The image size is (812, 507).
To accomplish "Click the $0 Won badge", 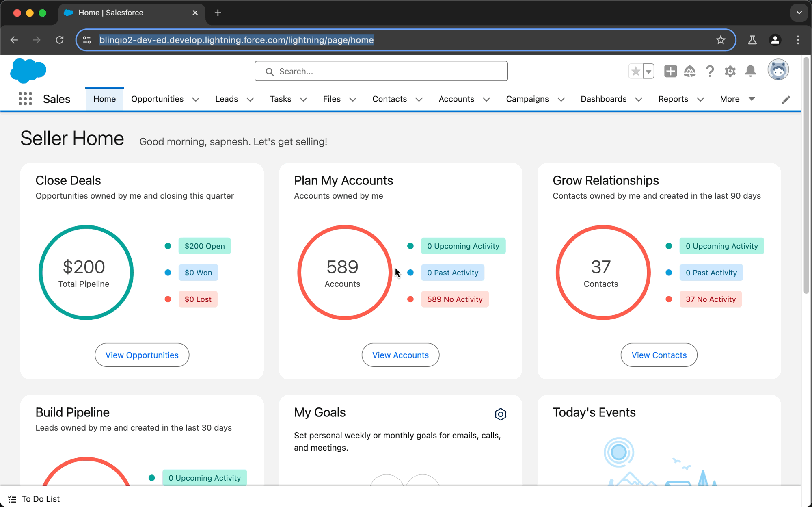I will [x=198, y=273].
